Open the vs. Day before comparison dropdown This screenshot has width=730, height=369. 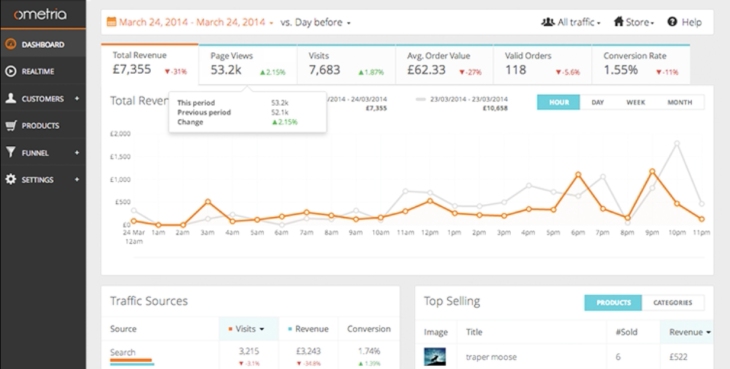click(315, 22)
